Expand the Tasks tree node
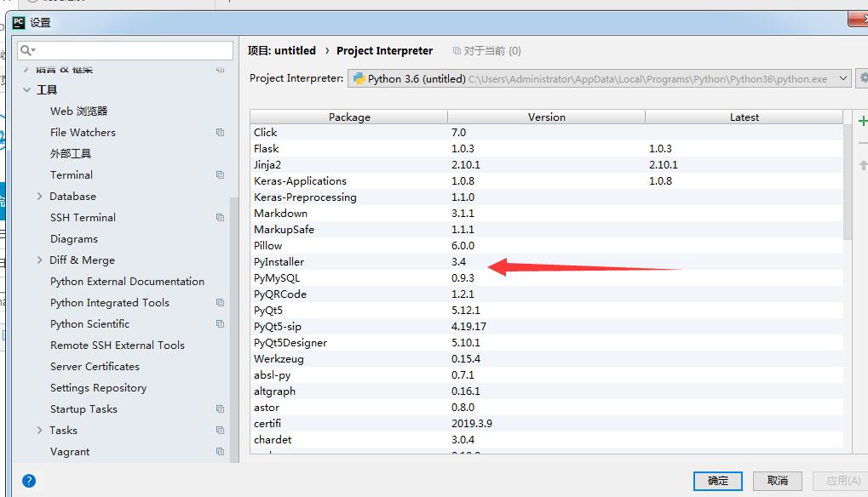The image size is (868, 497). 39,430
